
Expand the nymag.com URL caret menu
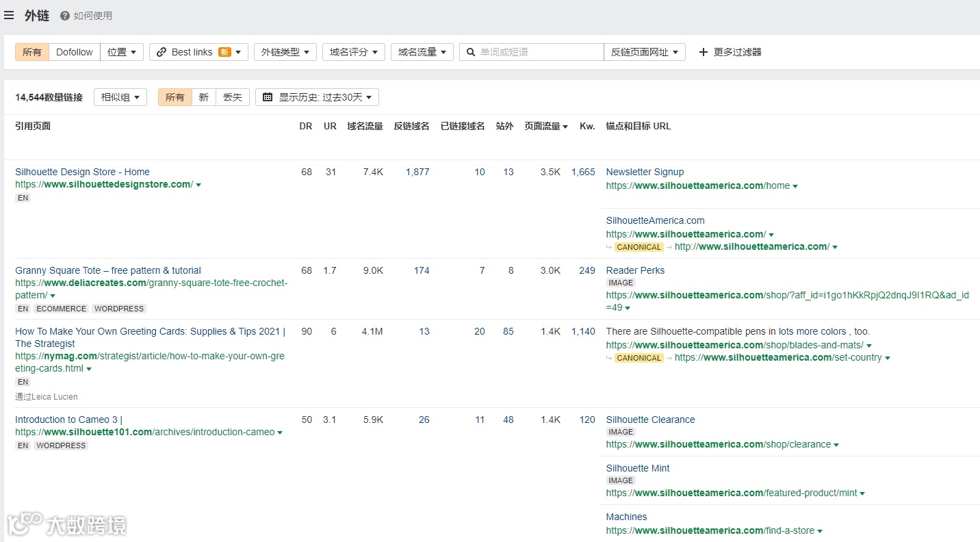point(89,369)
